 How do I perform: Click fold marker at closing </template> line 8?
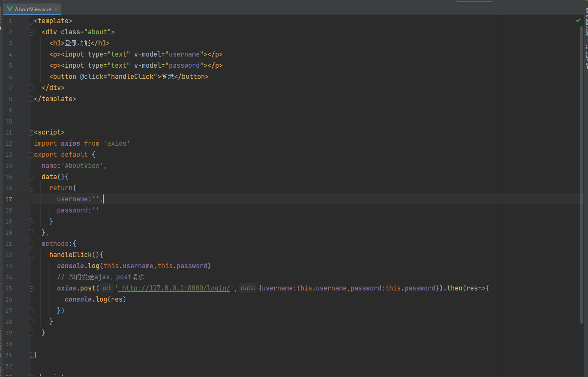click(31, 99)
